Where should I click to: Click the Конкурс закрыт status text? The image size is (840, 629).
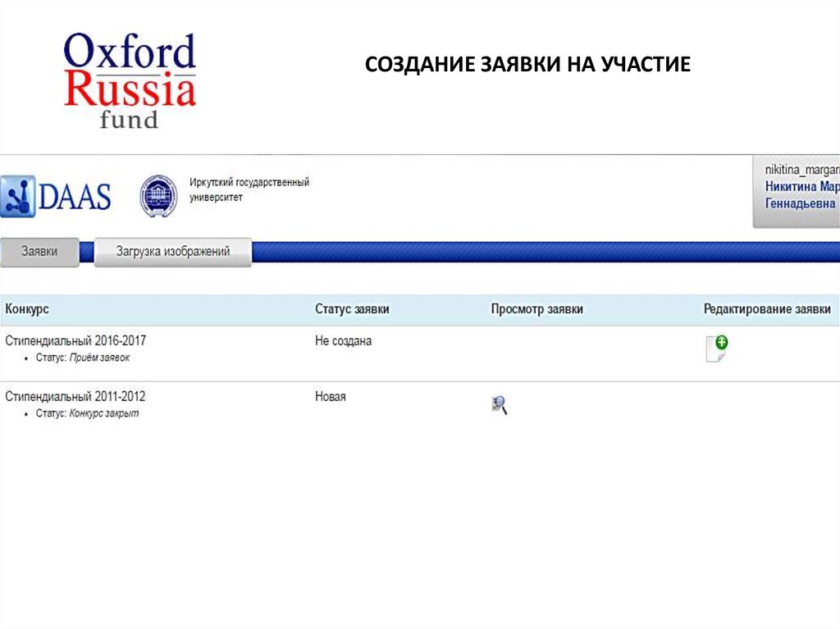103,413
